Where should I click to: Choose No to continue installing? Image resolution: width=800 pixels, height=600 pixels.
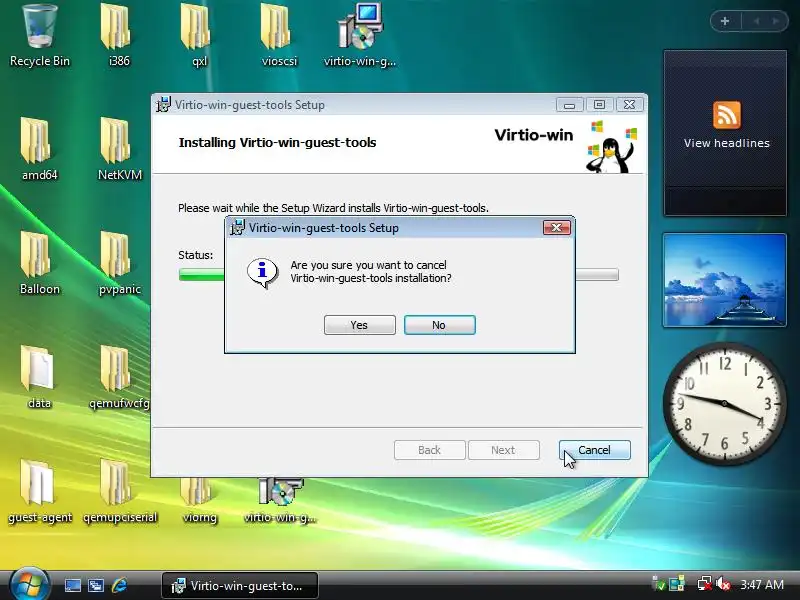439,325
